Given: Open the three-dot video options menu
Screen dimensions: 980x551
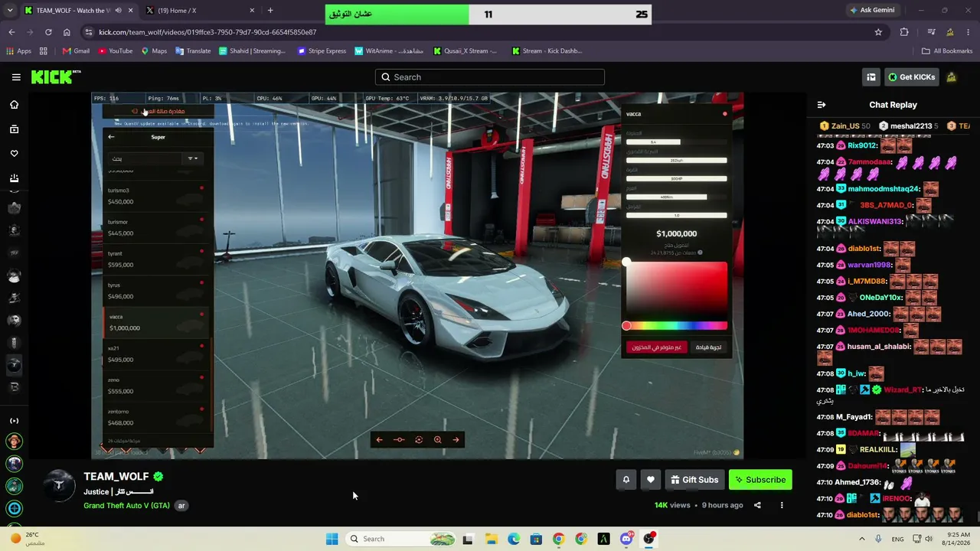Looking at the screenshot, I should point(782,505).
